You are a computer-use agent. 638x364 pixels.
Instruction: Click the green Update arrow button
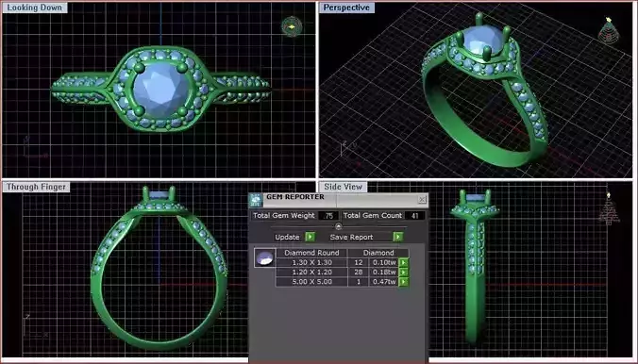tap(311, 237)
